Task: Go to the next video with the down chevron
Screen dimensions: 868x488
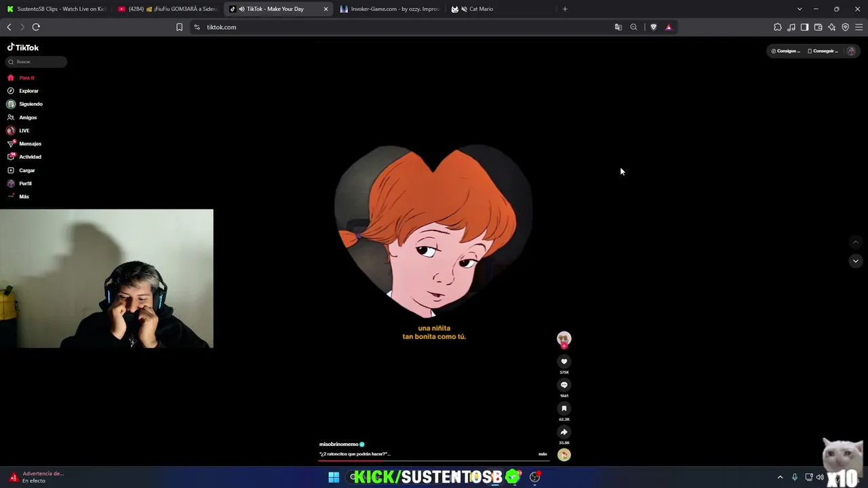Action: tap(855, 261)
